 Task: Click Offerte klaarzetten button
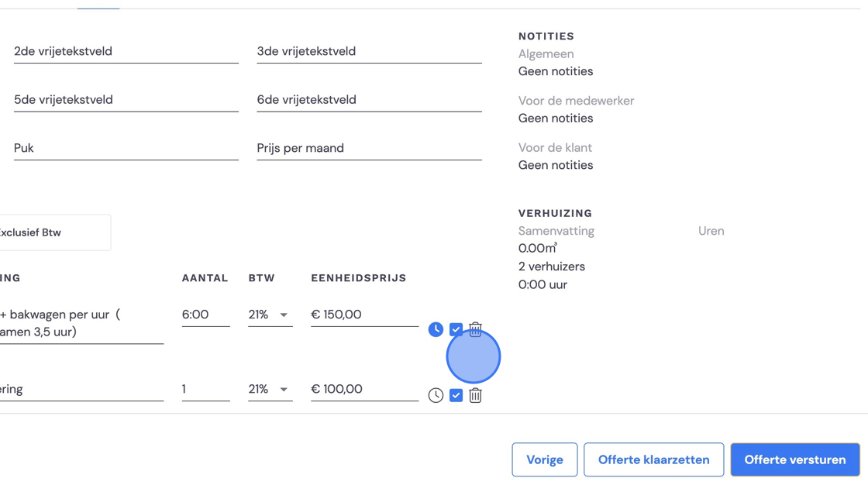(654, 459)
